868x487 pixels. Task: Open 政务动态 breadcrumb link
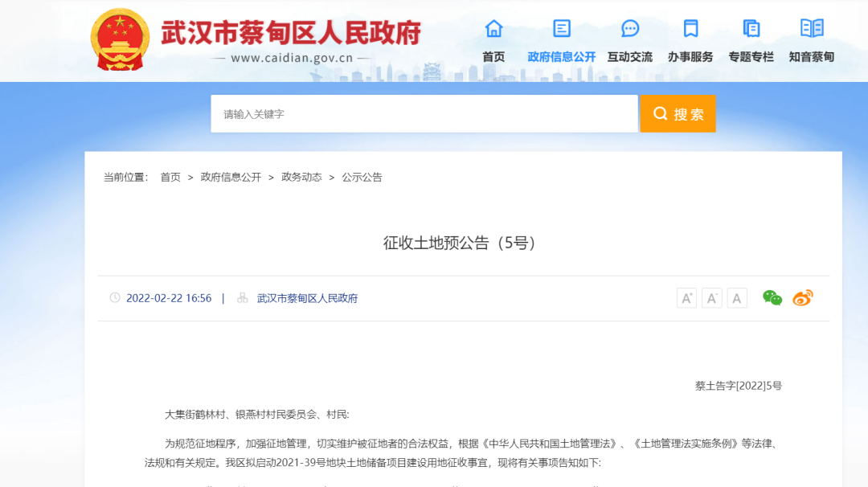[x=301, y=178]
